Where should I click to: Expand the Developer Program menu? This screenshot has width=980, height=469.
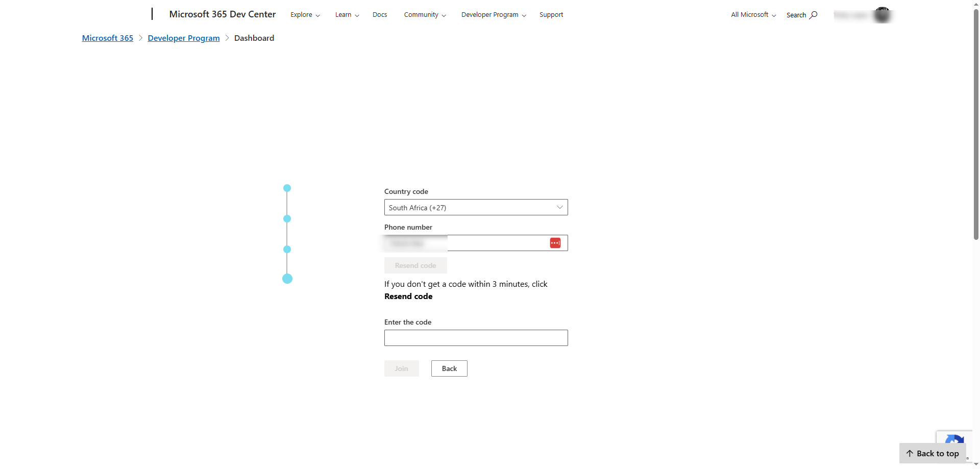[494, 15]
